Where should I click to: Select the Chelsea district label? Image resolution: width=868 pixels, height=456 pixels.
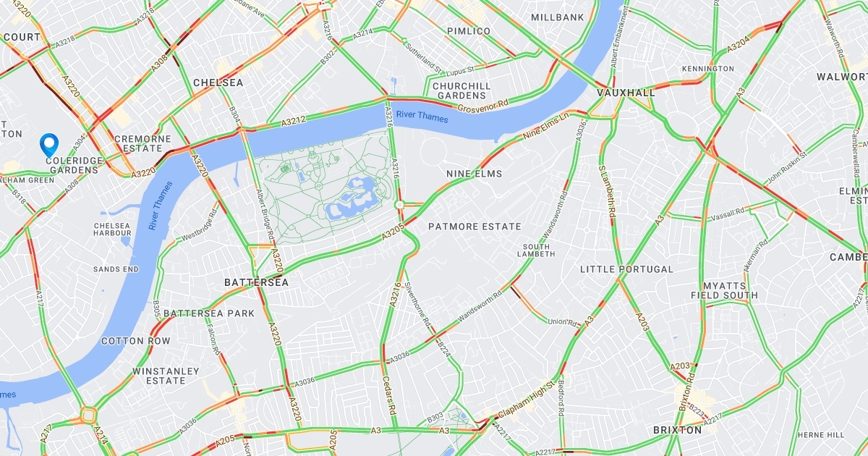click(218, 83)
